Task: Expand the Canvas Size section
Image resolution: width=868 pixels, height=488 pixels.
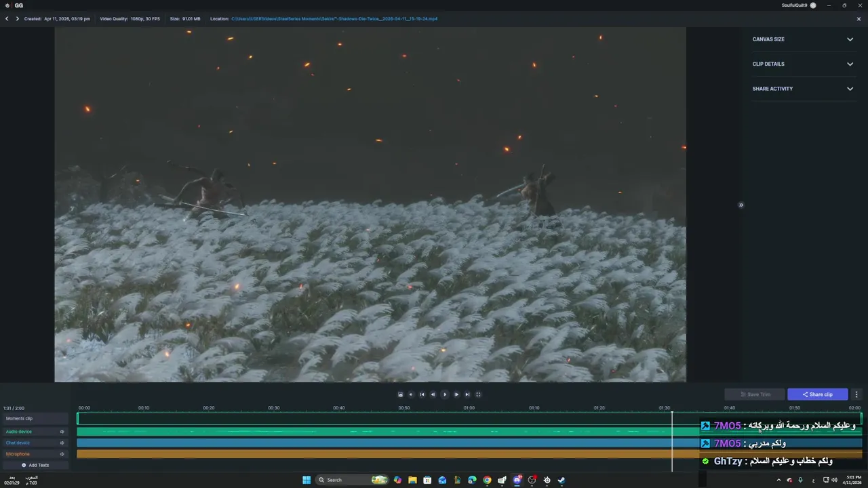Action: [803, 39]
